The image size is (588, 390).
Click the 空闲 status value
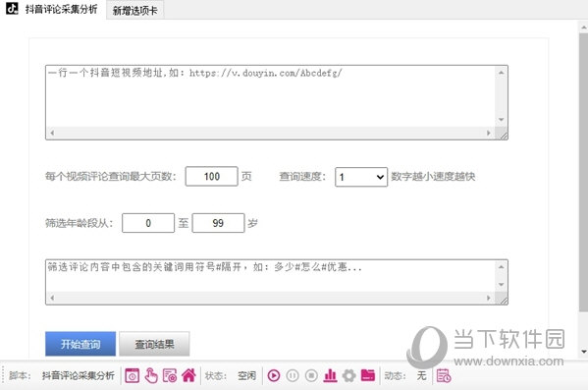[x=246, y=375]
